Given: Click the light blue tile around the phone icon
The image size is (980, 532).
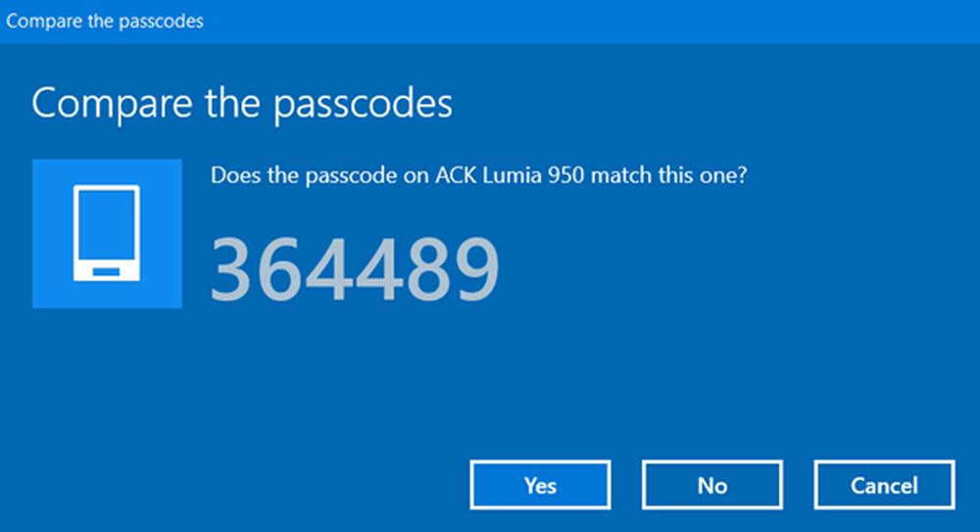Looking at the screenshot, I should (x=107, y=233).
